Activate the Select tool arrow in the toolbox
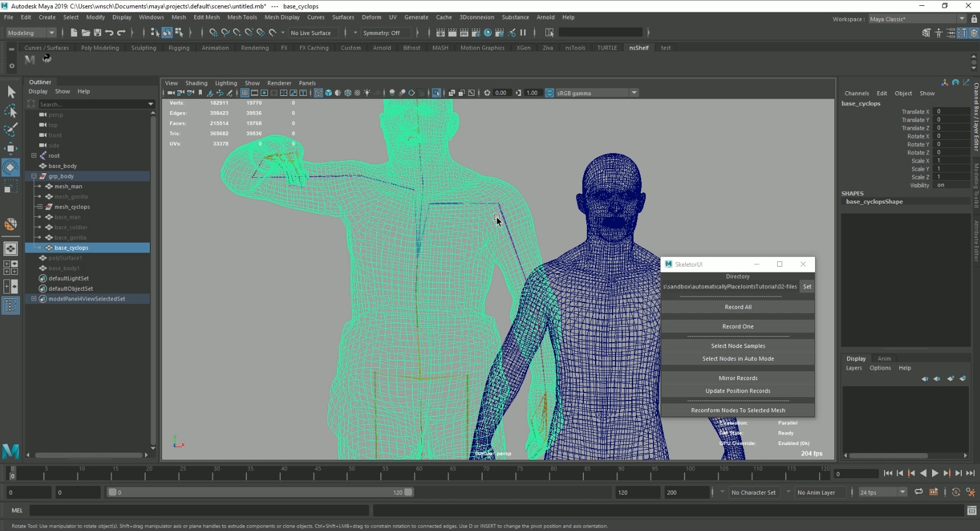 tap(11, 92)
